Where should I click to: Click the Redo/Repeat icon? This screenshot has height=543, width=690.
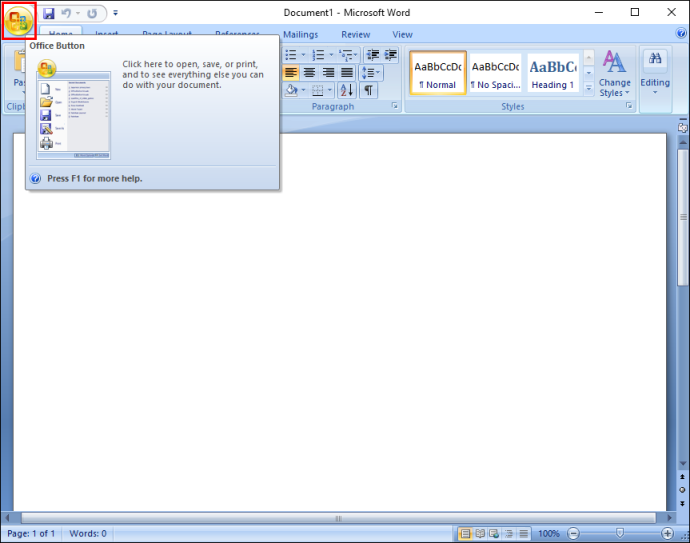click(x=92, y=13)
